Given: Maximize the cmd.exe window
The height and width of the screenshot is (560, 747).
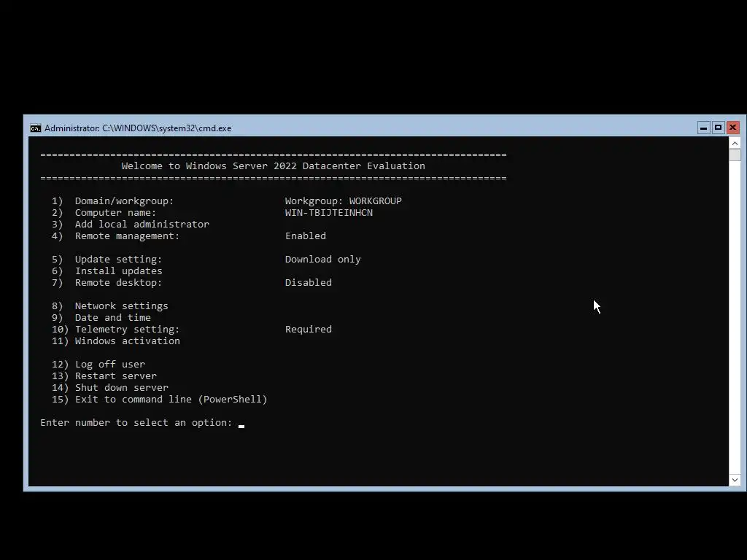Looking at the screenshot, I should click(x=718, y=128).
